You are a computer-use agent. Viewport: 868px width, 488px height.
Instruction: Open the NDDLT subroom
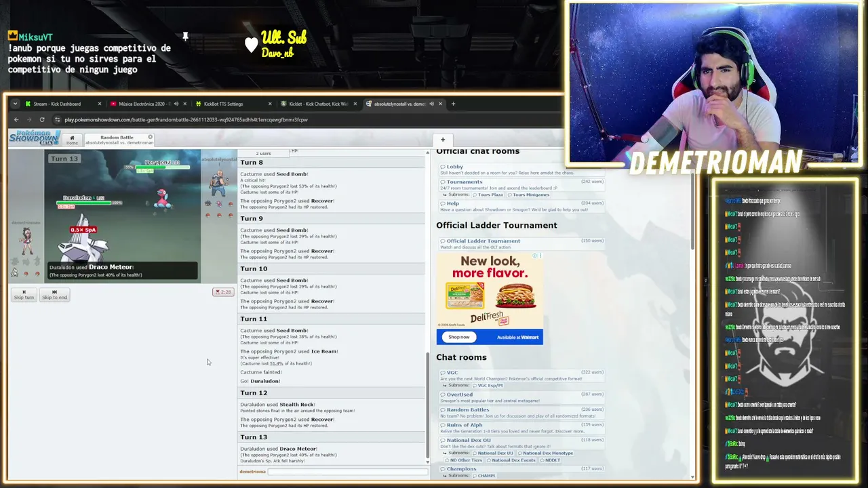[x=551, y=460]
